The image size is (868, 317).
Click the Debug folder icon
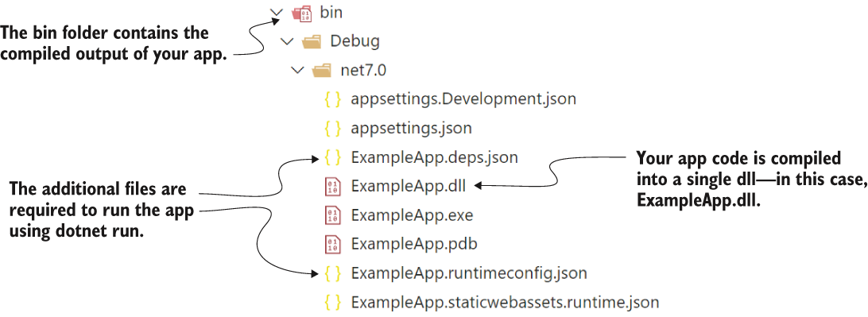pos(311,41)
